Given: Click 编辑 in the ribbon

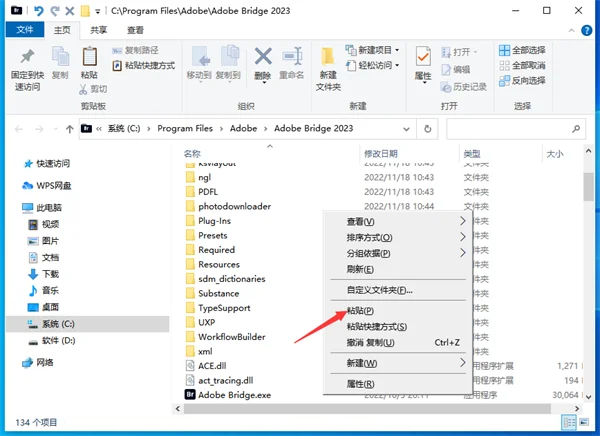Looking at the screenshot, I should (456, 70).
